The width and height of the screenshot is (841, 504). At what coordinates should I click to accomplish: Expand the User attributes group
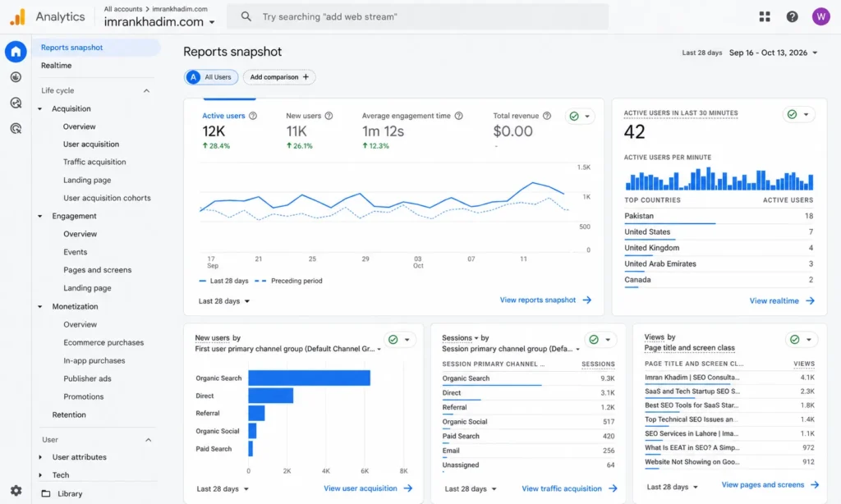40,457
